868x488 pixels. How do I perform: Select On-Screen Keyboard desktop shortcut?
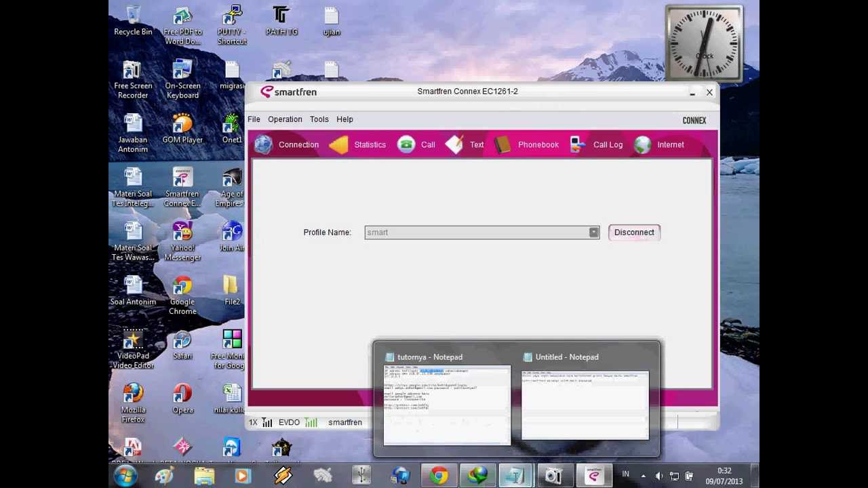click(x=182, y=80)
